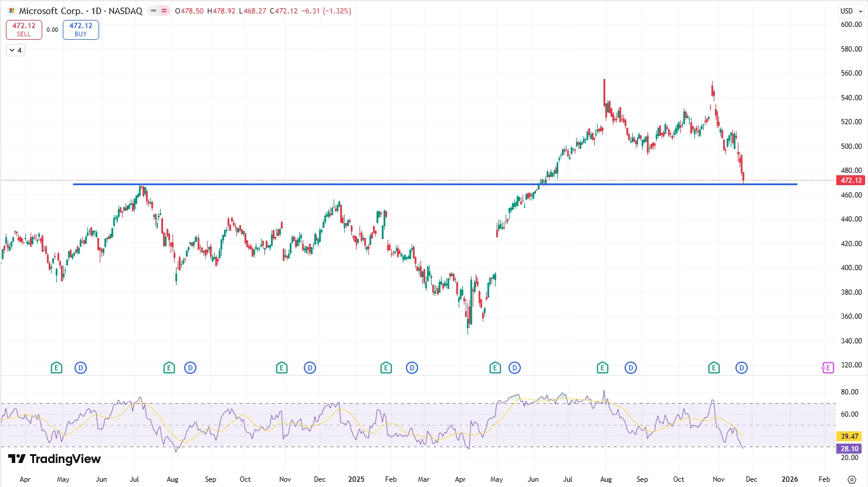Click the SELL 472.12 button
868x487 pixels.
tap(24, 30)
